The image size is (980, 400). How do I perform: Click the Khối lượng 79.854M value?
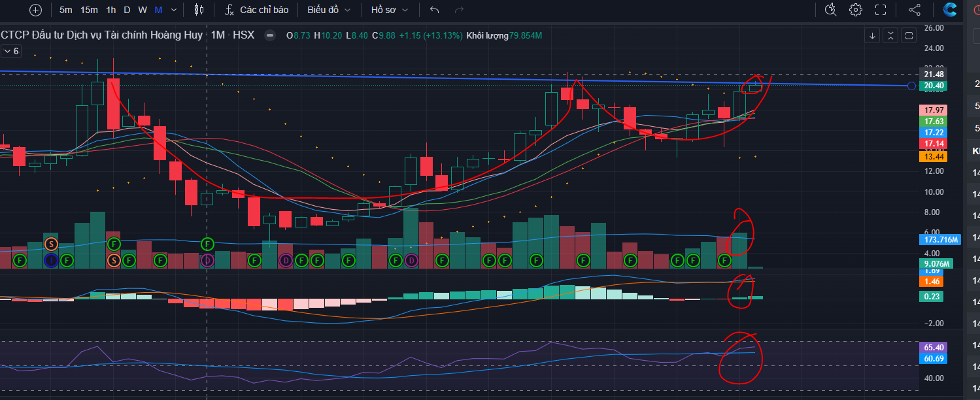[504, 35]
